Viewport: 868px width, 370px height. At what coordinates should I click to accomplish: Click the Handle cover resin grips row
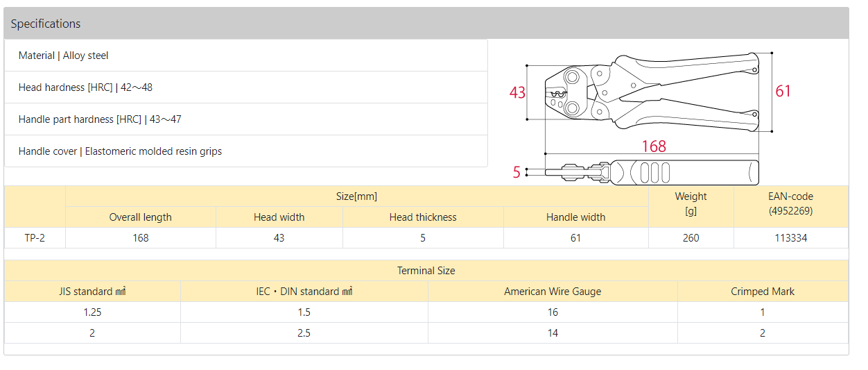point(246,151)
